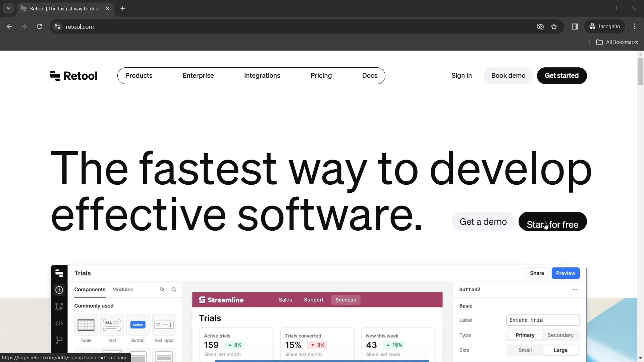Bookmark this tab with the star icon
The height and width of the screenshot is (362, 644).
click(x=554, y=26)
